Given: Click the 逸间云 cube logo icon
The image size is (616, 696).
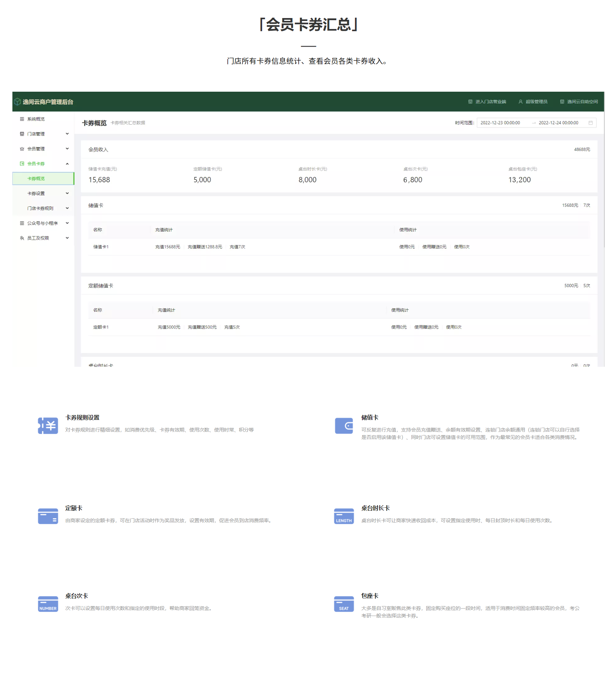Looking at the screenshot, I should (17, 102).
